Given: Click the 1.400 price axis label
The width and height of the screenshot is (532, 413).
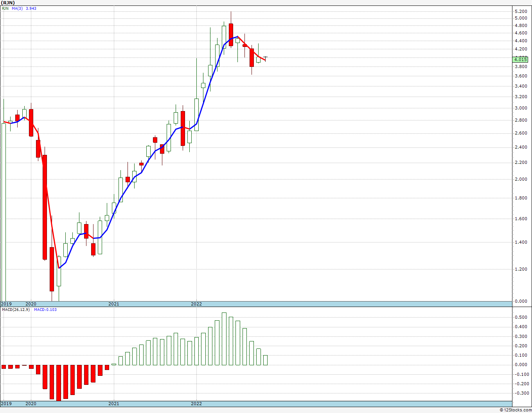Looking at the screenshot, I should pos(520,242).
